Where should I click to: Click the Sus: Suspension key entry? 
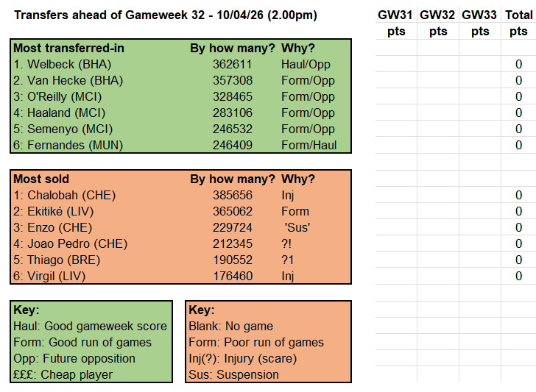[x=233, y=374]
